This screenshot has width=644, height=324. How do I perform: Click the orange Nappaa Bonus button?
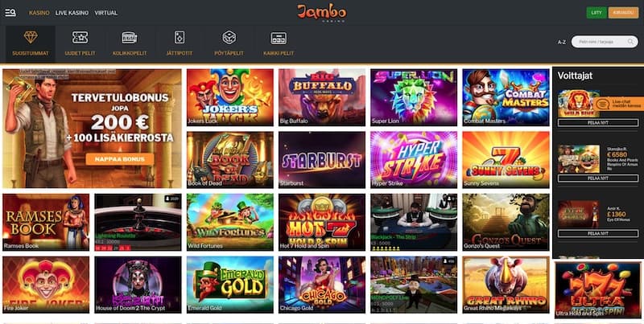pyautogui.click(x=119, y=159)
